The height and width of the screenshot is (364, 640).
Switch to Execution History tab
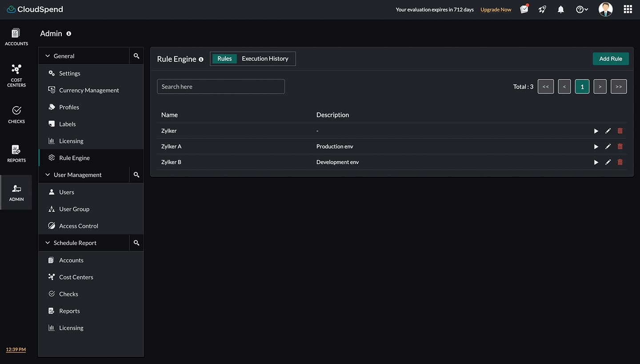pos(265,59)
